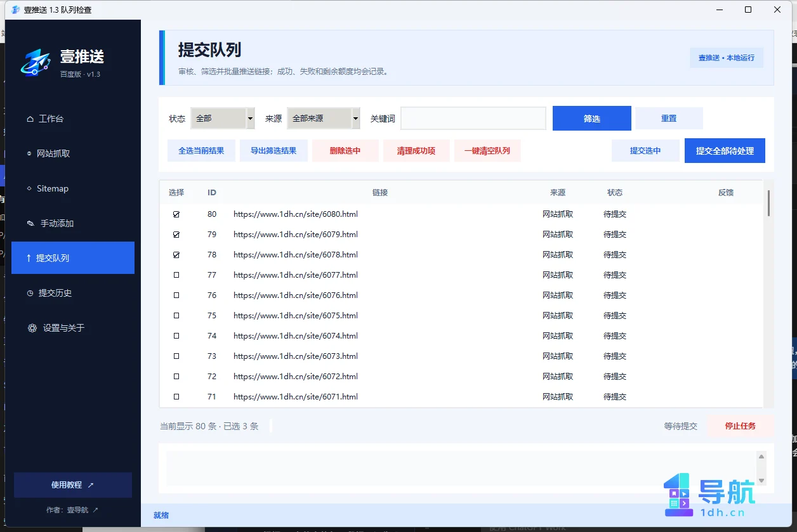
Task: Click the 一键清空队列 button
Action: [x=487, y=151]
